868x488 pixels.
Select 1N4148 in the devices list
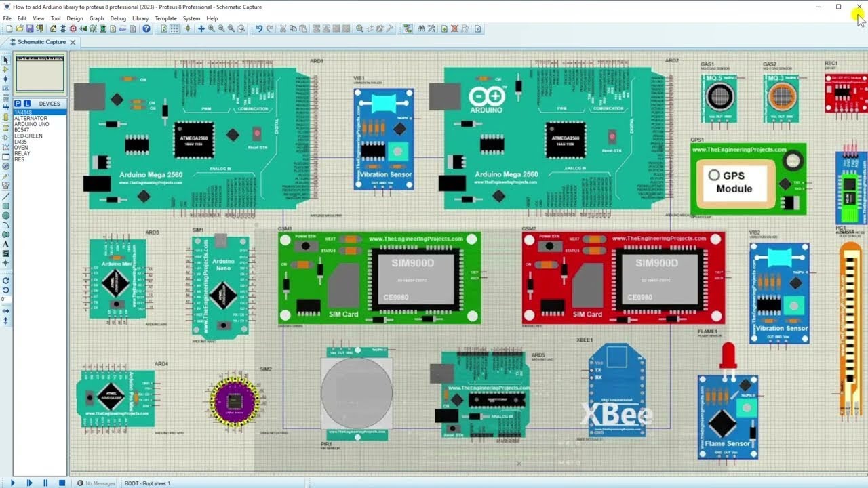[x=40, y=113]
